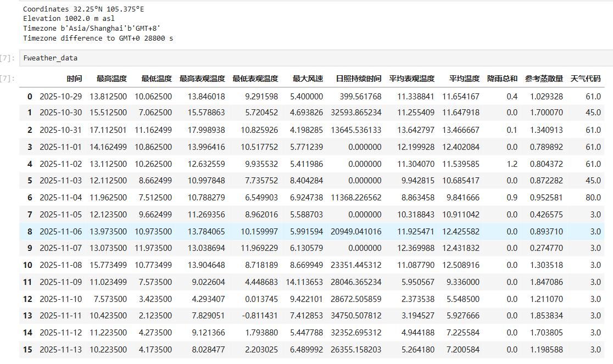Click the 最高温度 column header
The image size is (613, 364).
[112, 79]
